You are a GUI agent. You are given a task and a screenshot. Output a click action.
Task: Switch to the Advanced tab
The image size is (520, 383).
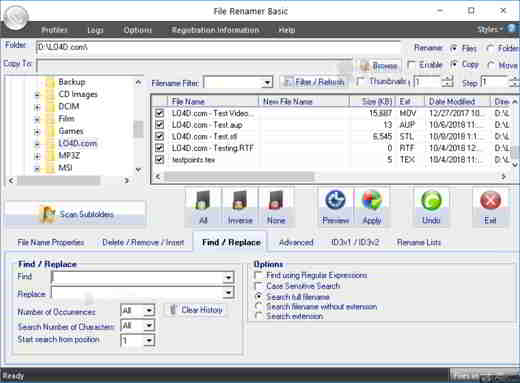(x=296, y=242)
